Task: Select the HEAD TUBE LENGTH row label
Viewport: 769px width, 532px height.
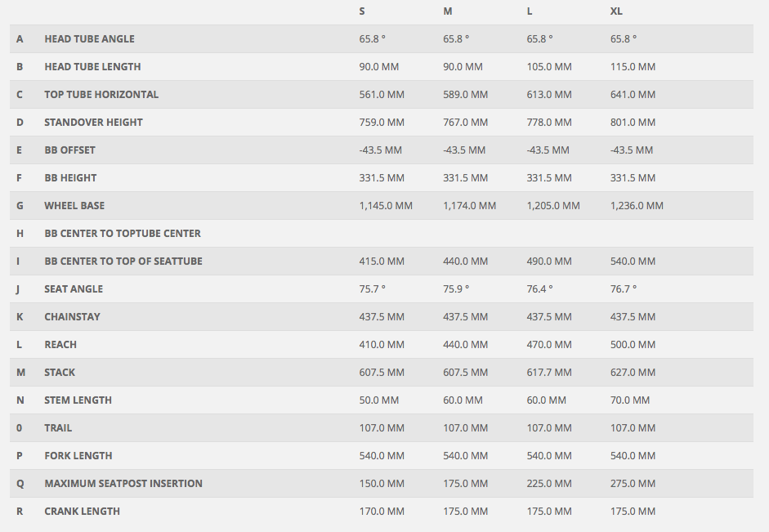Action: [92, 67]
